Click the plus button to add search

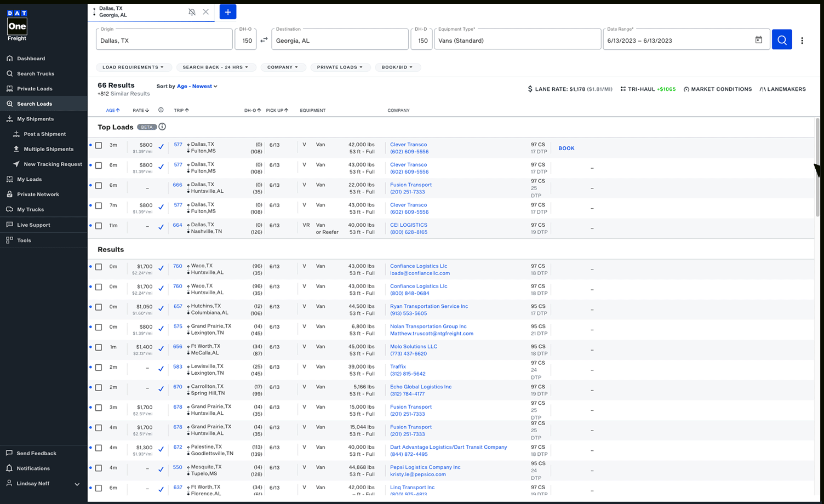(228, 12)
